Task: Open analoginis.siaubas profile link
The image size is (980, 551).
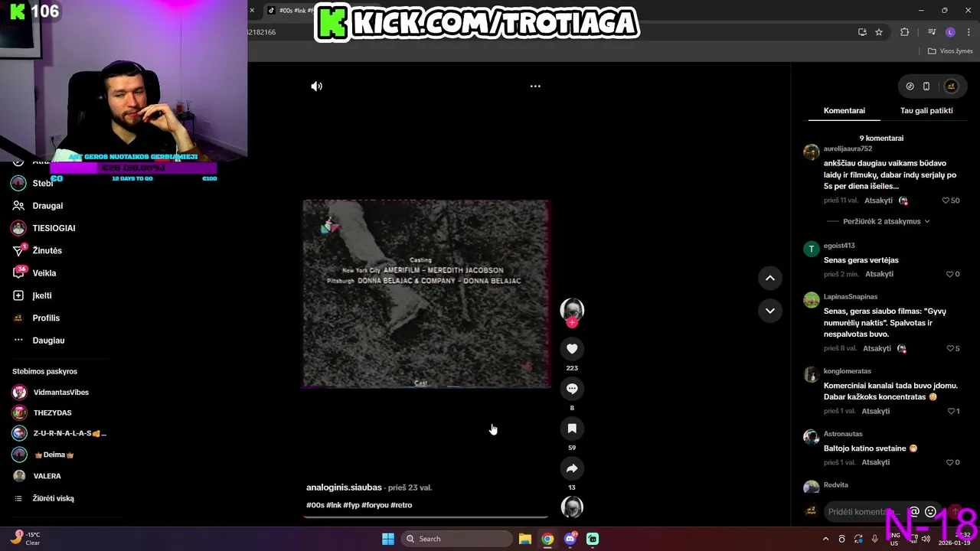Action: (344, 487)
